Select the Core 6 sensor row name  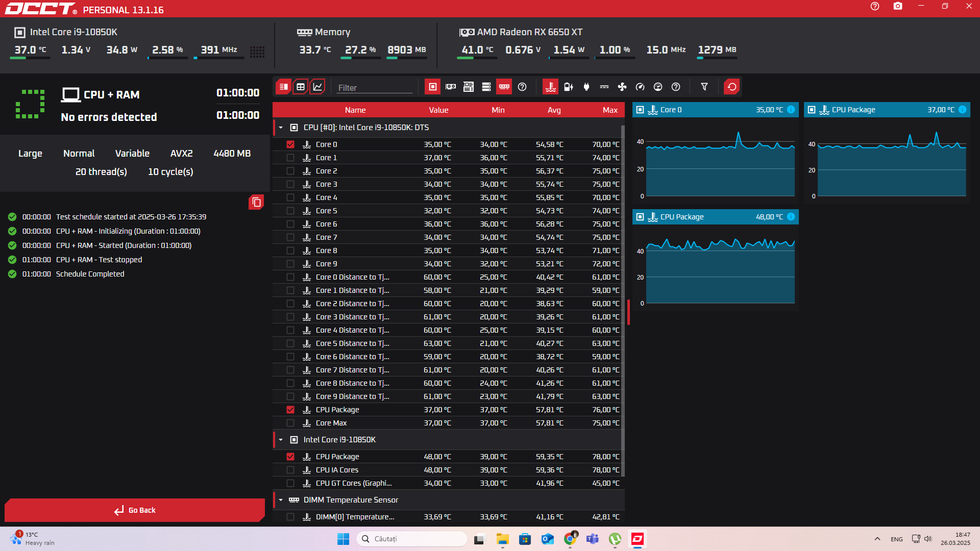[326, 224]
